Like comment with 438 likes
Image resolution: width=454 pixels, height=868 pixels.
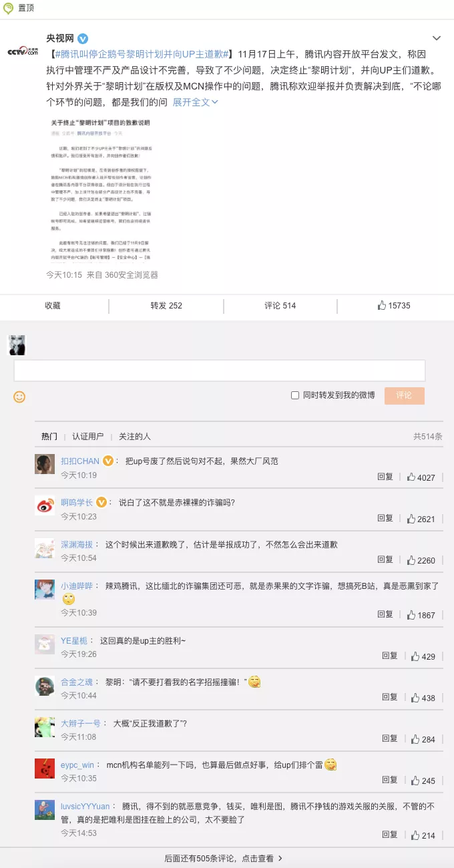(423, 698)
